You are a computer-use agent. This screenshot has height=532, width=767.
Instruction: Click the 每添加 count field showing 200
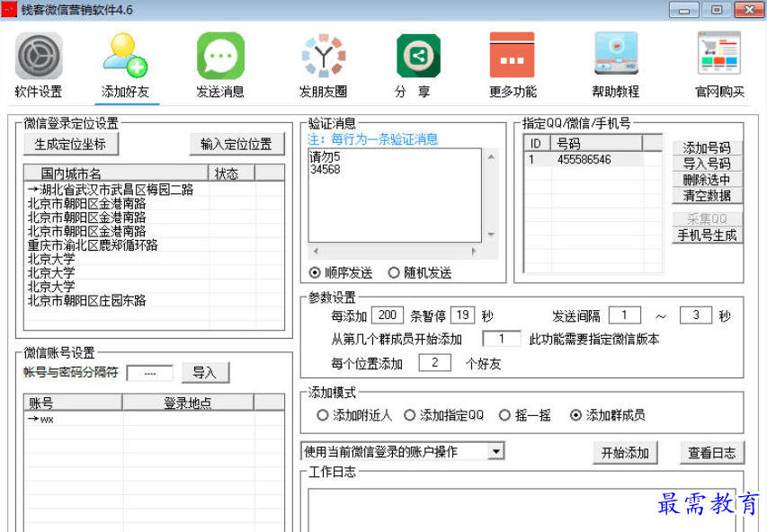pyautogui.click(x=388, y=315)
